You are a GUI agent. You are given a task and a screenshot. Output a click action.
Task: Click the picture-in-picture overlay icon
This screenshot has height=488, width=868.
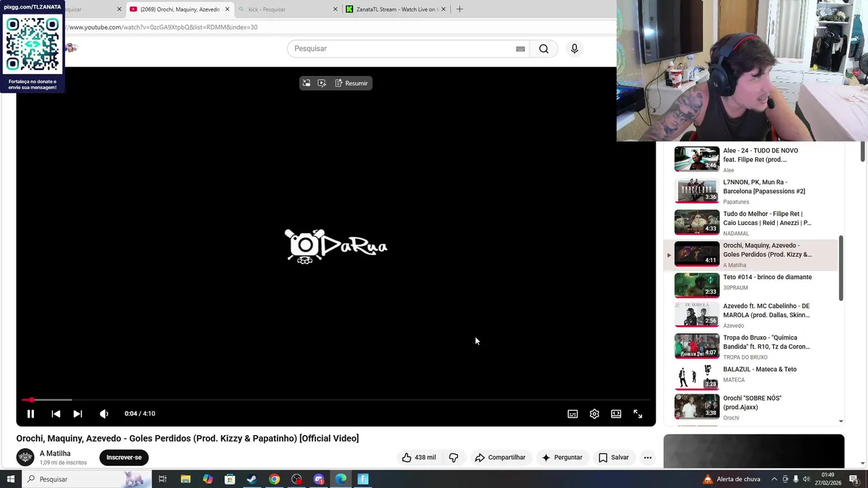307,83
